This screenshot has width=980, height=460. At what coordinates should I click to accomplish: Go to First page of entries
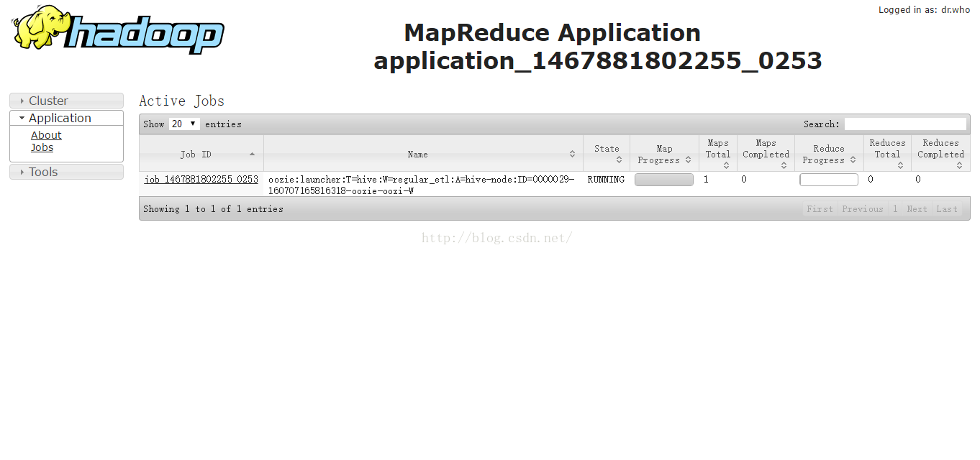coord(820,209)
